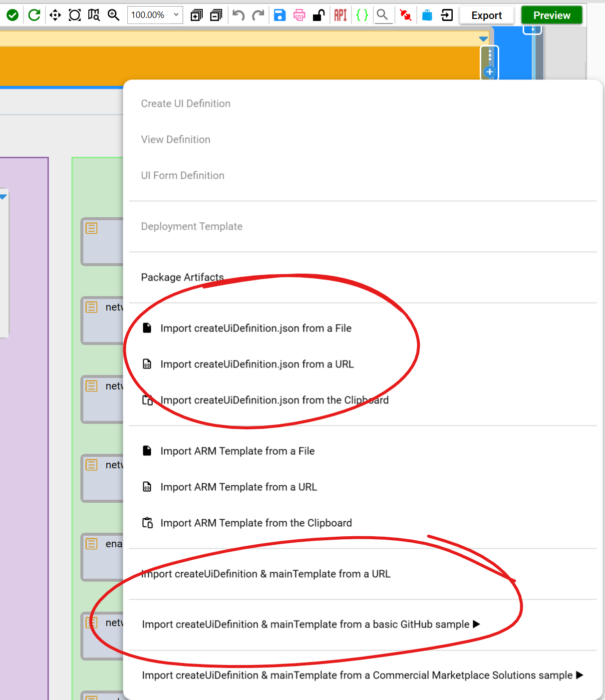Image resolution: width=605 pixels, height=700 pixels.
Task: Save the project with the blue save icon
Action: (280, 14)
